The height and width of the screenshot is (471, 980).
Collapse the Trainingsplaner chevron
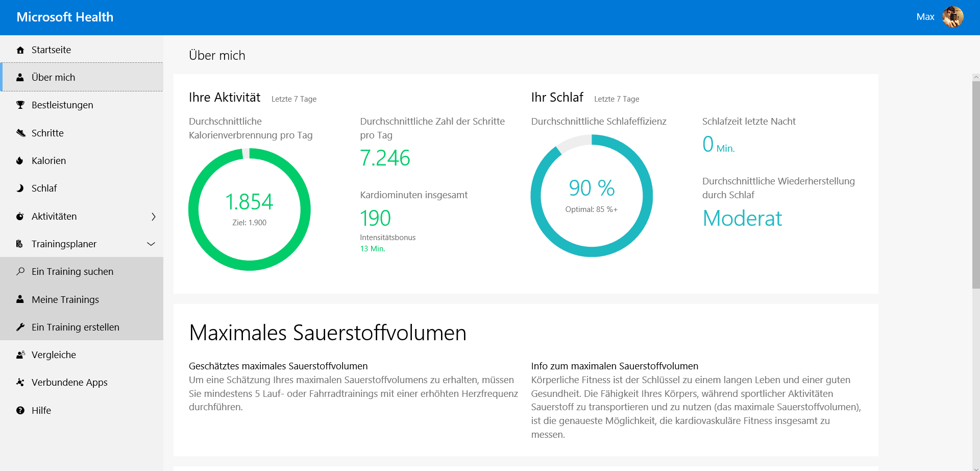tap(151, 244)
